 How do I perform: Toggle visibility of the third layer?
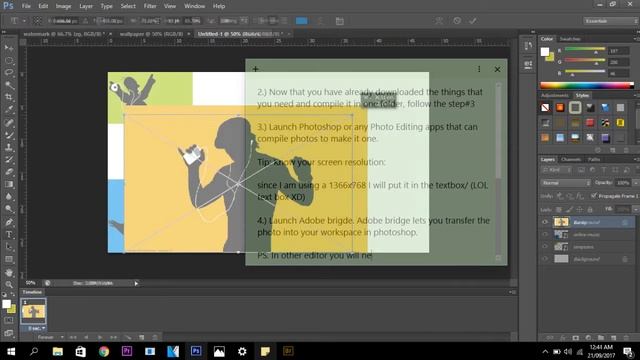545,247
